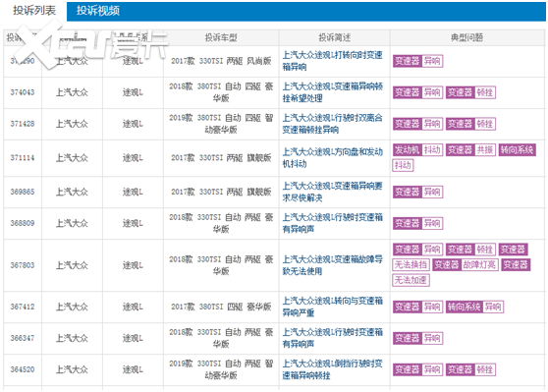Viewport: 548px width, 392px height.
Task: Click the 变速器 顿挫 tag in row 374043
Action: [470, 92]
